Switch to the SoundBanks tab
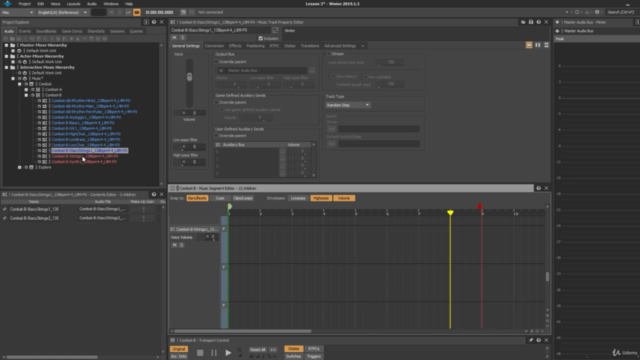This screenshot has height=360, width=640. click(46, 31)
